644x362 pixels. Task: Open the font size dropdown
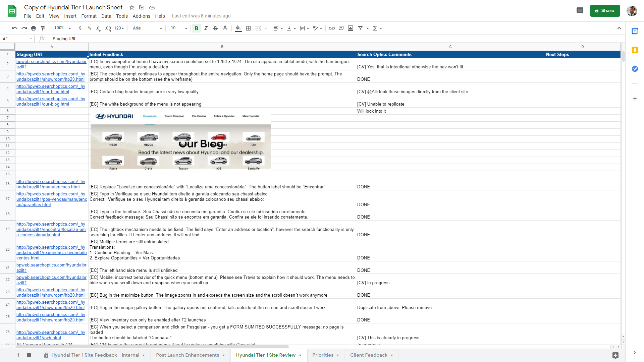coord(179,28)
